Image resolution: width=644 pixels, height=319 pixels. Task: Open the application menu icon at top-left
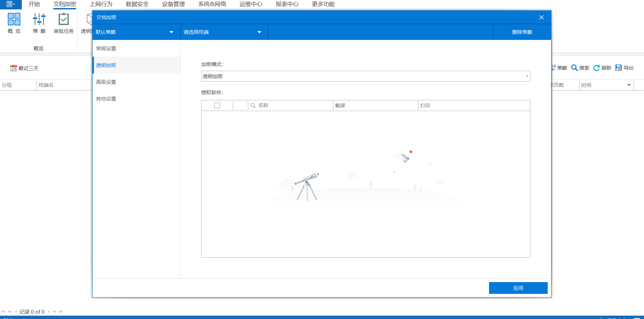10,4
